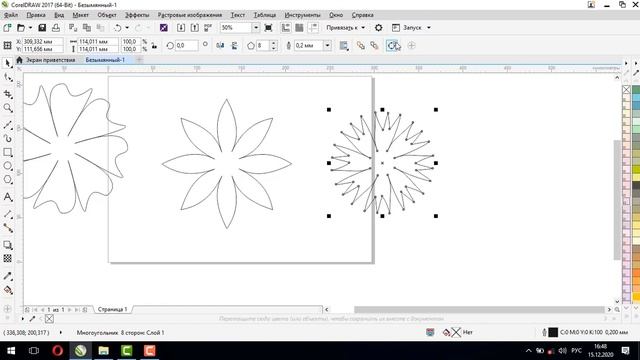Click the Full-screen preview icon
This screenshot has height=360, width=640.
268,28
